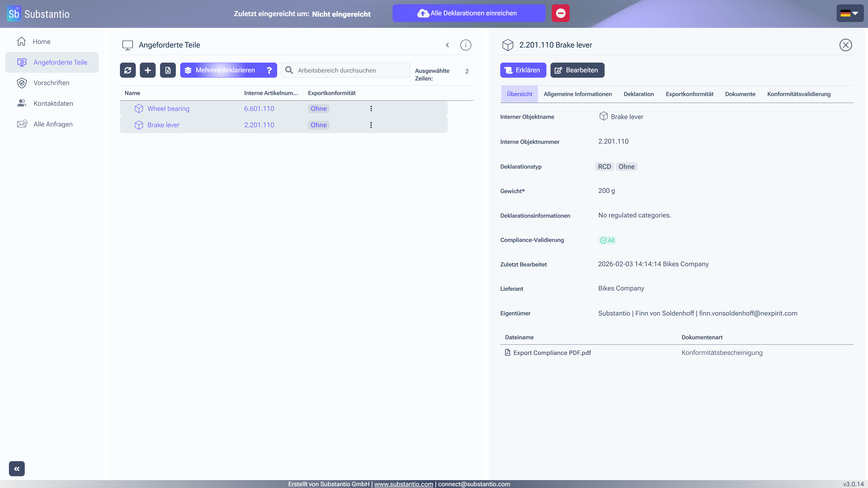Submit with Alle Deklarationen einreichen
This screenshot has width=868, height=488.
[x=469, y=13]
